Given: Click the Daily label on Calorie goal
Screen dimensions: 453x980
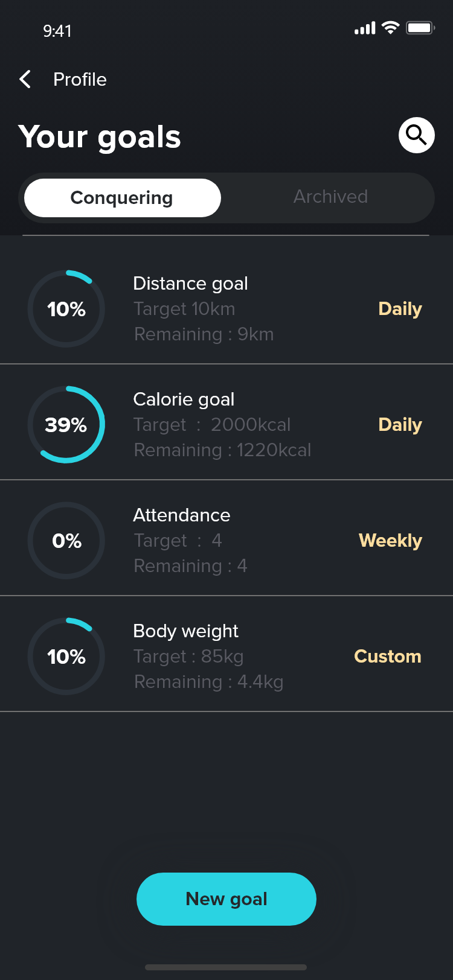Looking at the screenshot, I should [400, 425].
